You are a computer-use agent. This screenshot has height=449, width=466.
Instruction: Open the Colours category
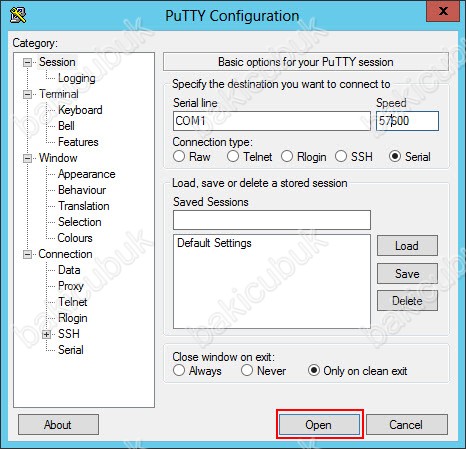pos(75,238)
